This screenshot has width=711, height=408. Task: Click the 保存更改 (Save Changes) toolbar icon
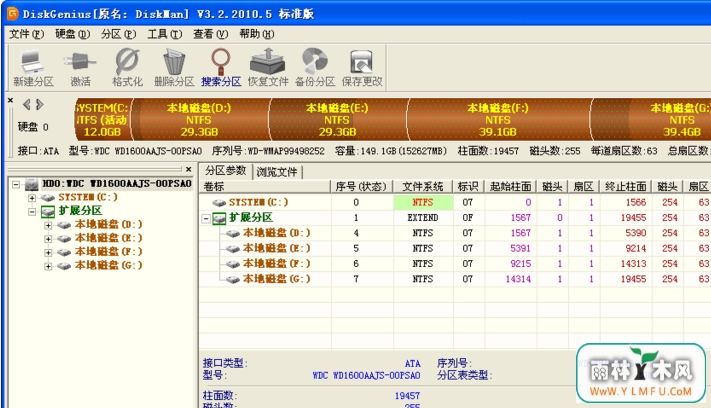[362, 68]
